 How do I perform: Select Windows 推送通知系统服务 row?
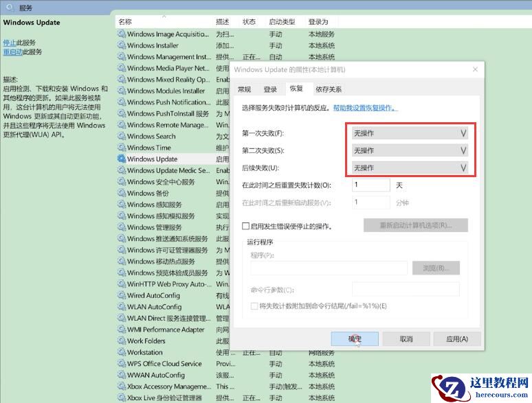pyautogui.click(x=173, y=239)
